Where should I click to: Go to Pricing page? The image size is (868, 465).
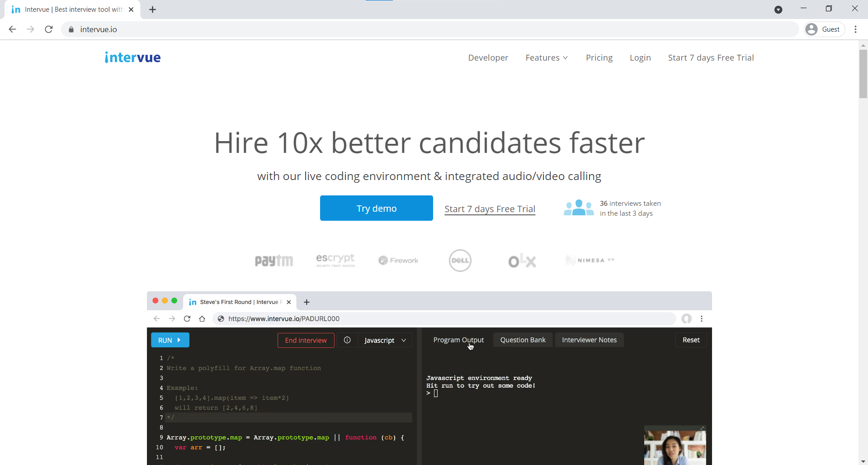[599, 58]
